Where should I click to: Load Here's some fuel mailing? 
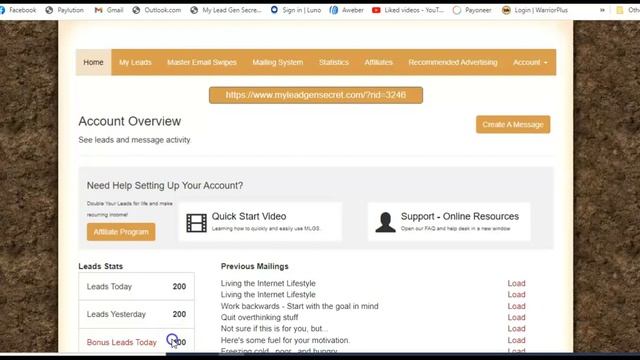click(516, 340)
